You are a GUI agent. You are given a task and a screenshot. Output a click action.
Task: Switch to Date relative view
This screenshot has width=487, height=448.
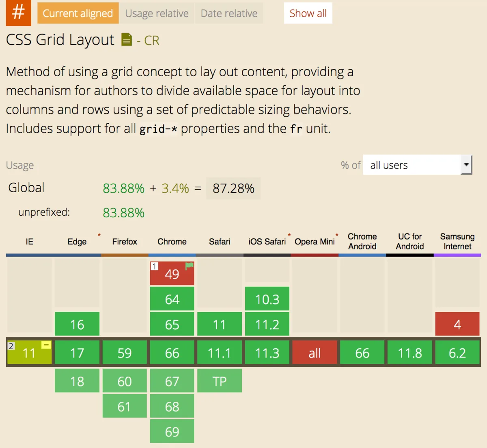(229, 13)
